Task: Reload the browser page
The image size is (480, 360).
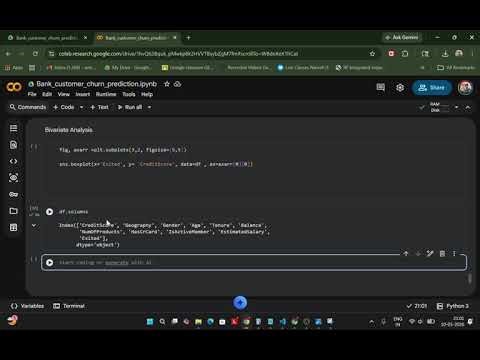Action: (35, 53)
